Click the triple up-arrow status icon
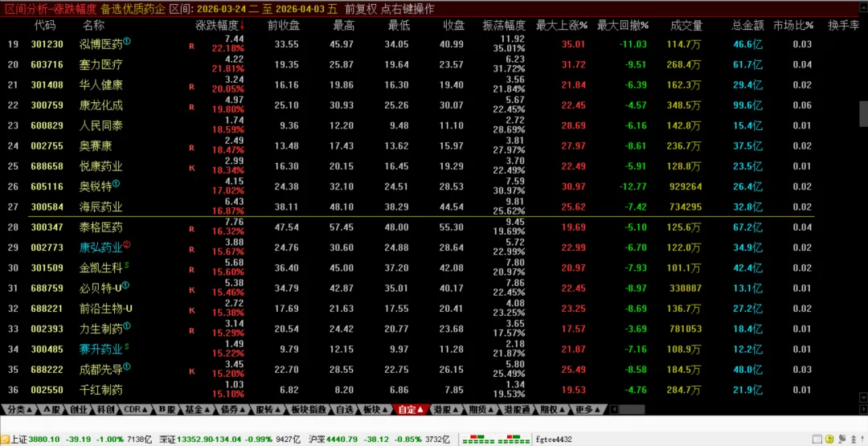Image resolution: width=868 pixels, height=446 pixels. click(854, 440)
